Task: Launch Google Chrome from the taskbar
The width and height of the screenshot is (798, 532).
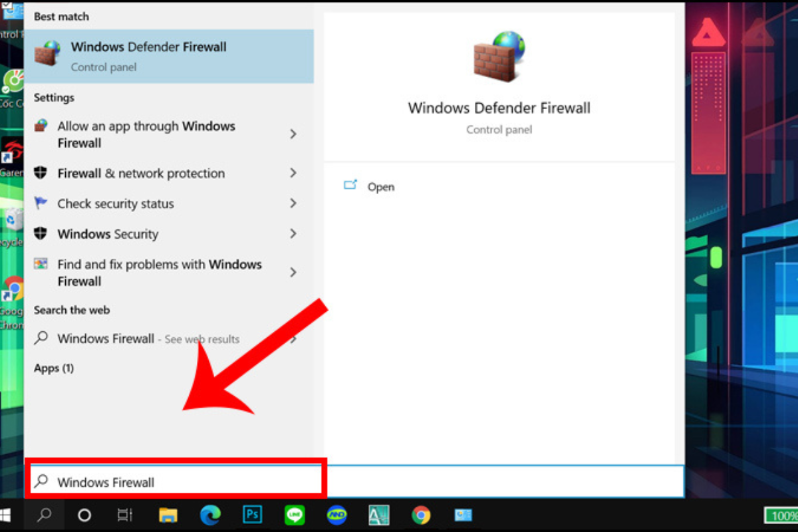Action: 420,515
